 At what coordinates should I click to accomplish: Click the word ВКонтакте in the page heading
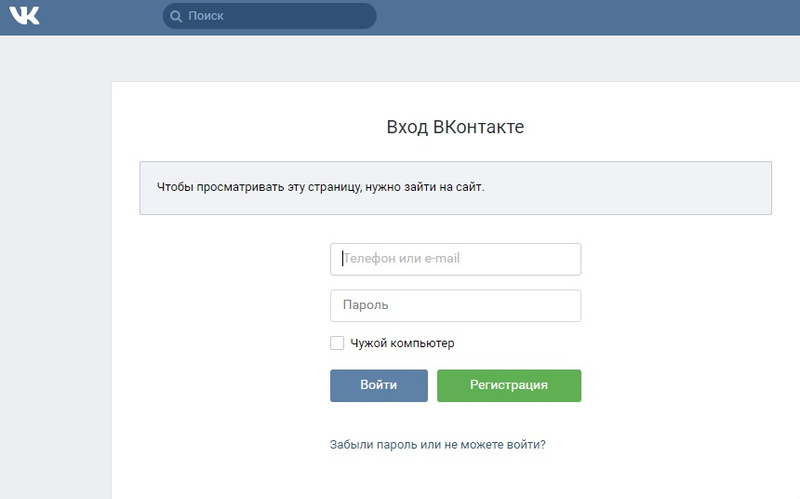[x=478, y=127]
